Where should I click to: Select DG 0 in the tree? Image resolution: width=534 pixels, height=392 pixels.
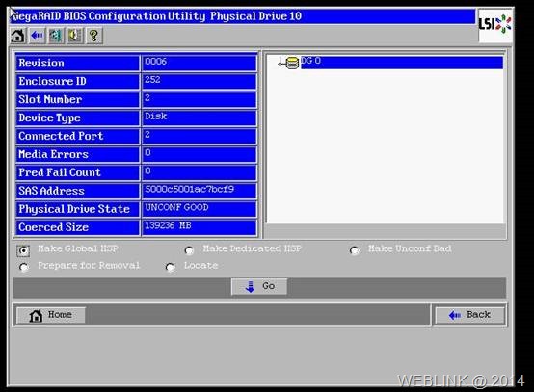coord(402,63)
